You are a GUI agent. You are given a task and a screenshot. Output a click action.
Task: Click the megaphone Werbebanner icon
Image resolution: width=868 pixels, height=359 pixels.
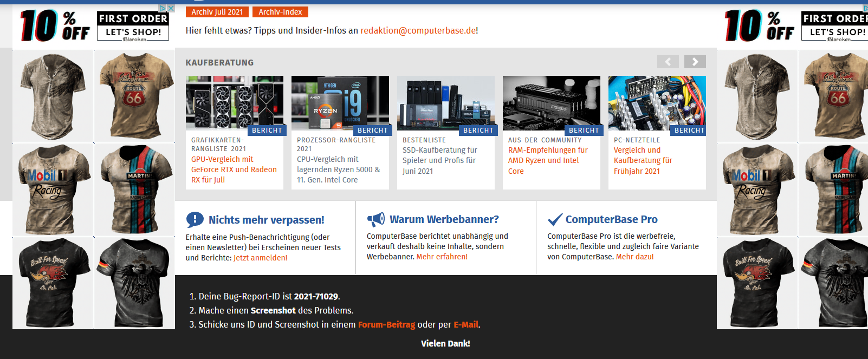click(x=376, y=219)
